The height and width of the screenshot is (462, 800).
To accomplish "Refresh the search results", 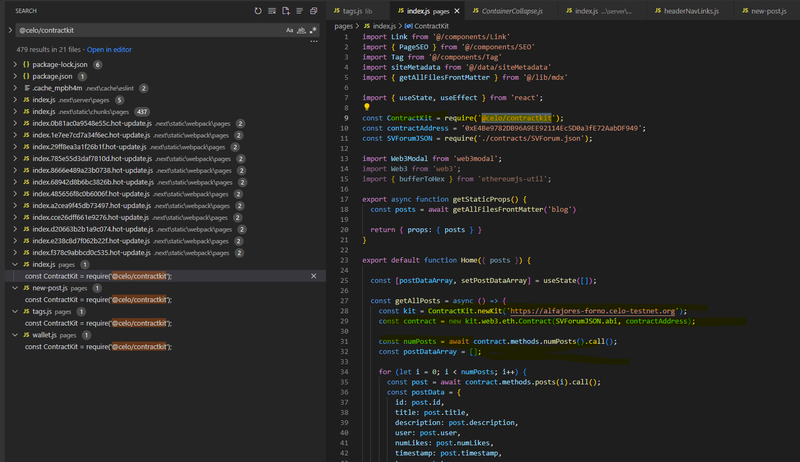I will point(258,11).
